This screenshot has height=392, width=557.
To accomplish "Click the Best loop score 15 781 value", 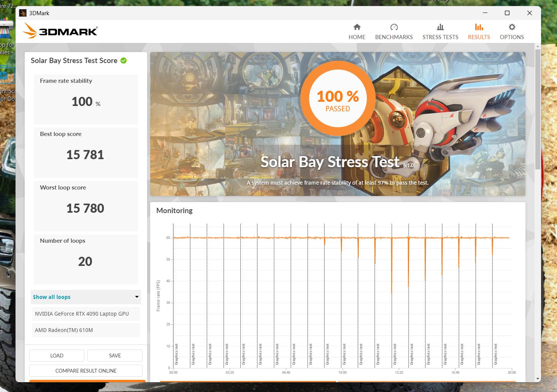I will [x=85, y=155].
